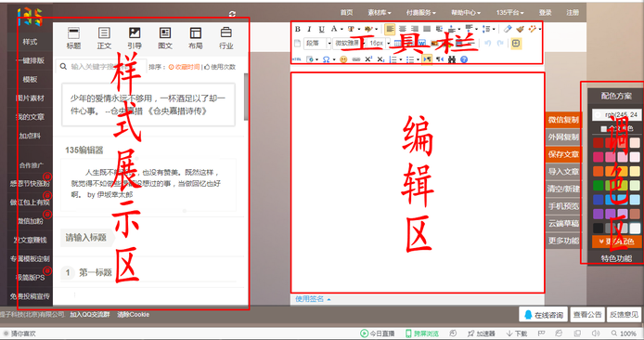The width and height of the screenshot is (644, 340).
Task: Toggle underline formatting
Action: [x=322, y=29]
